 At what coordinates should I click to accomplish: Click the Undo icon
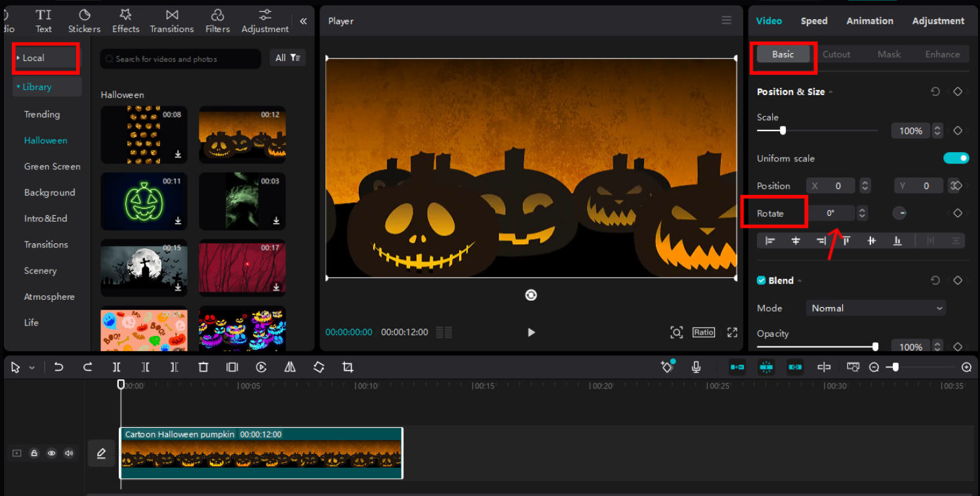(x=58, y=367)
